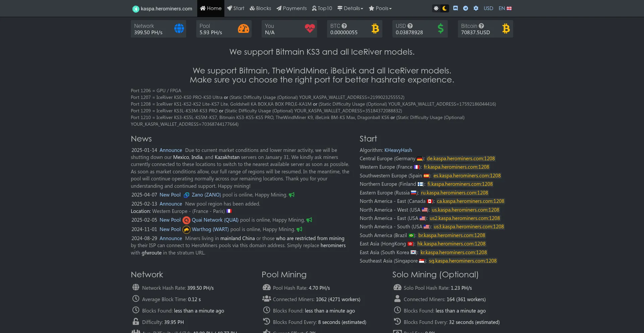Open settings via gear icon in navbar

[476, 8]
